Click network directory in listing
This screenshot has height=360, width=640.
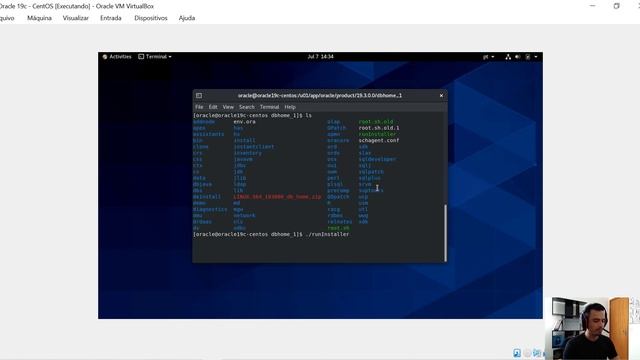244,216
